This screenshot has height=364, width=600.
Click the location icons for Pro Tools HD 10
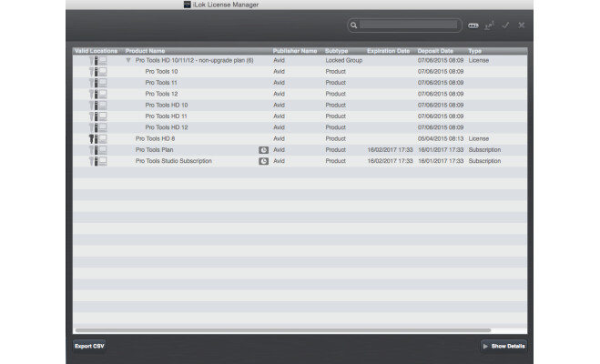(98, 106)
